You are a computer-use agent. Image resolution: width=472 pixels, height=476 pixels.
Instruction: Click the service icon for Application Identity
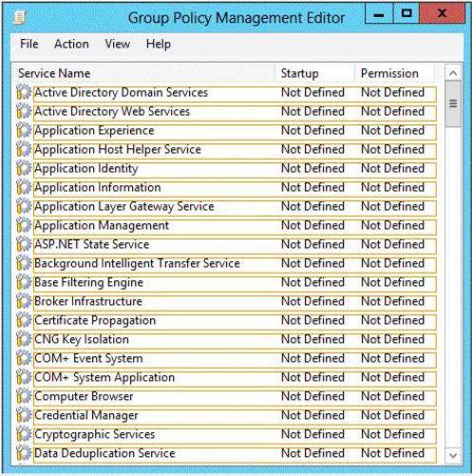(24, 168)
